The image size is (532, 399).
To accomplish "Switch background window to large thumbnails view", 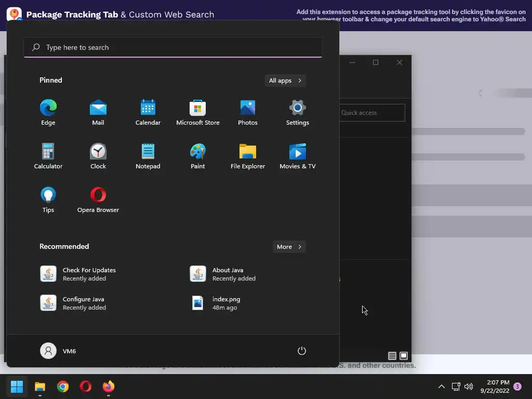I will pos(403,355).
